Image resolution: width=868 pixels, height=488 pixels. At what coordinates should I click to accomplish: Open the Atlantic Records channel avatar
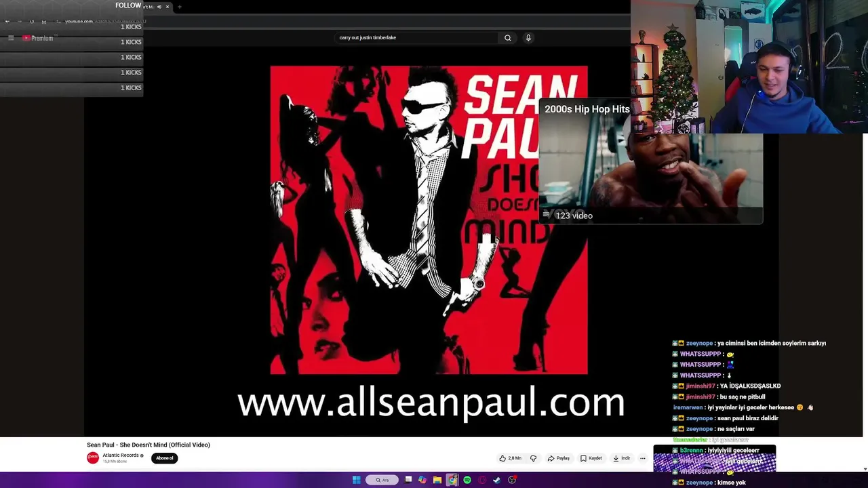93,458
